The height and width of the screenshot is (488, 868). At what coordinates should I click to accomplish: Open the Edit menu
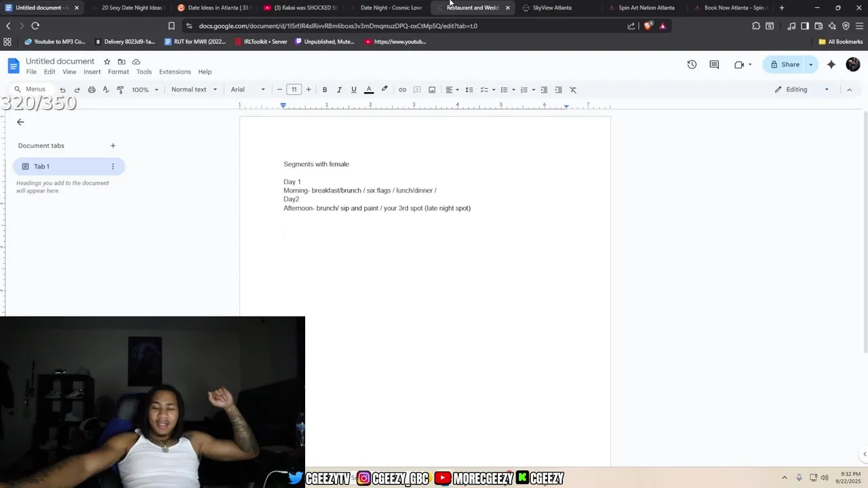pos(50,72)
